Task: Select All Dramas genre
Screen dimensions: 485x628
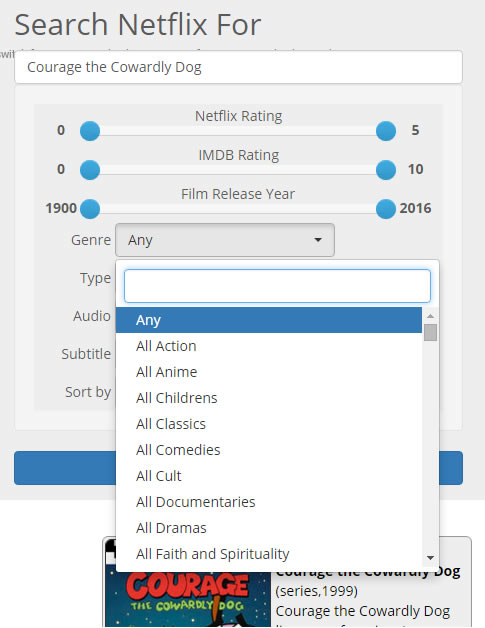Action: tap(269, 528)
